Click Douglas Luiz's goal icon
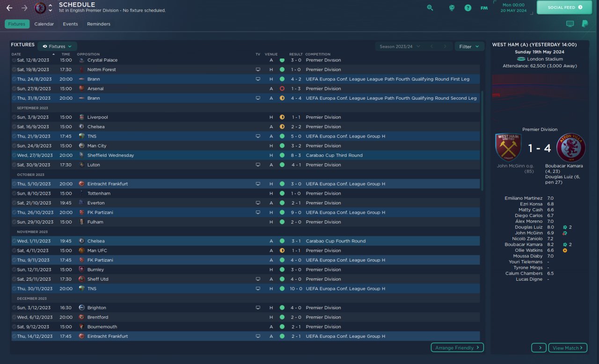 (x=565, y=227)
